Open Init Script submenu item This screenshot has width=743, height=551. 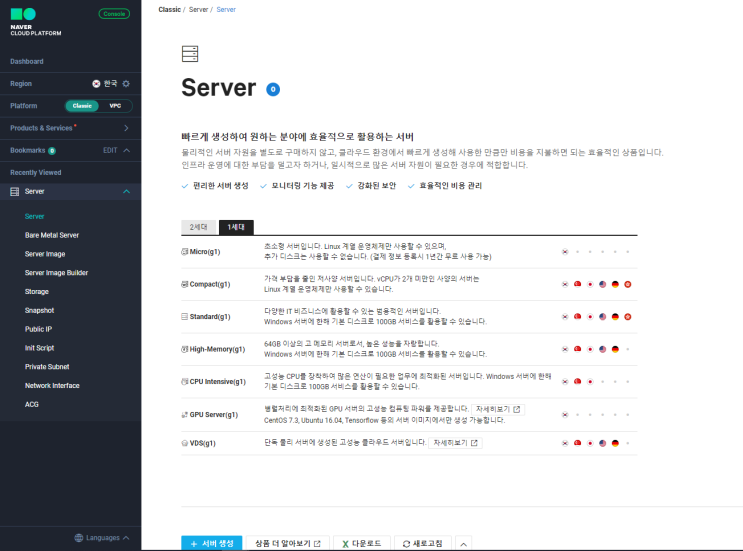(x=39, y=348)
